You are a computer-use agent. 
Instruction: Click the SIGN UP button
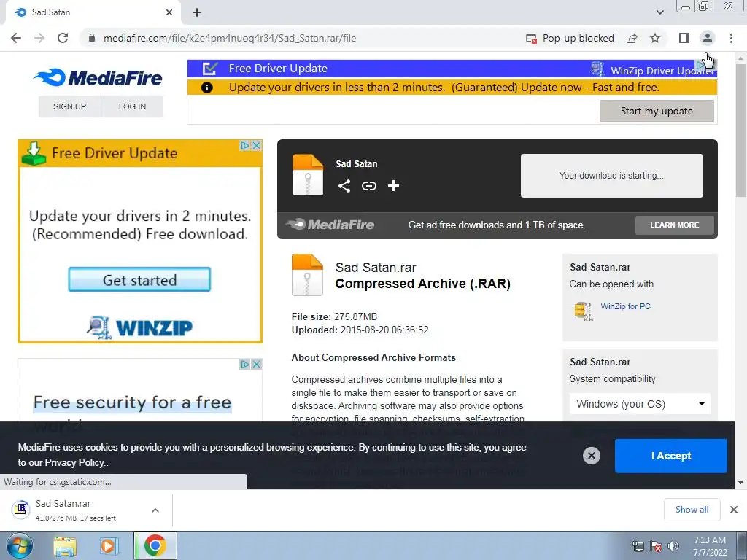[69, 106]
